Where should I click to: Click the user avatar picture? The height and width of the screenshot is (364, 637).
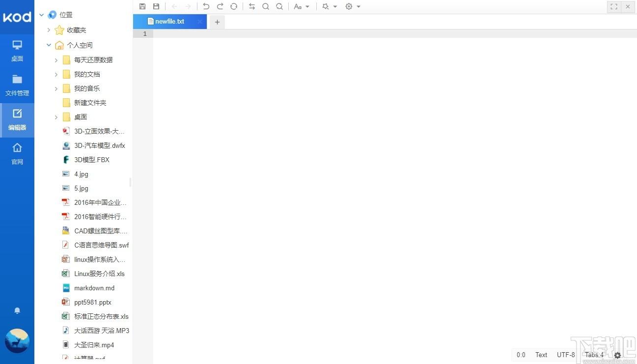(x=17, y=341)
